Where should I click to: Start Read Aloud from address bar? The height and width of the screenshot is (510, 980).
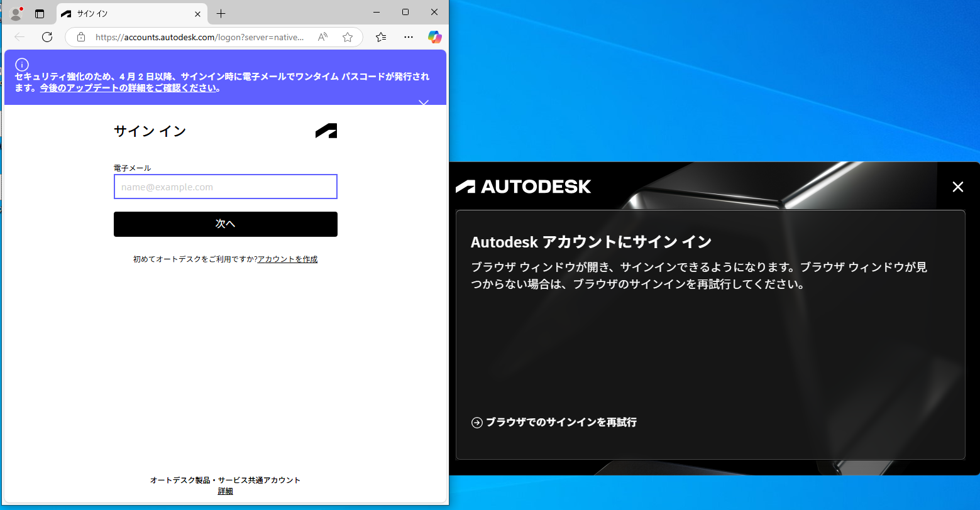click(322, 37)
